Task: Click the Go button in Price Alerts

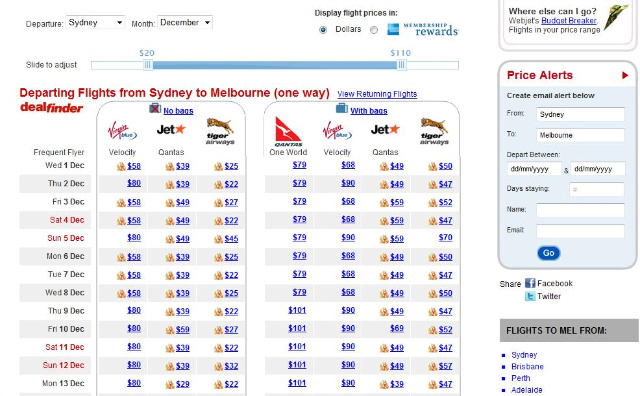Action: click(549, 253)
